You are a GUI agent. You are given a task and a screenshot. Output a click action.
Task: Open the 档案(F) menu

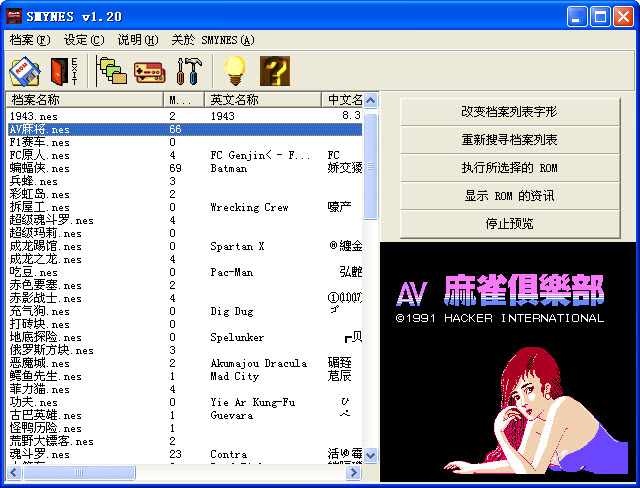click(x=30, y=40)
